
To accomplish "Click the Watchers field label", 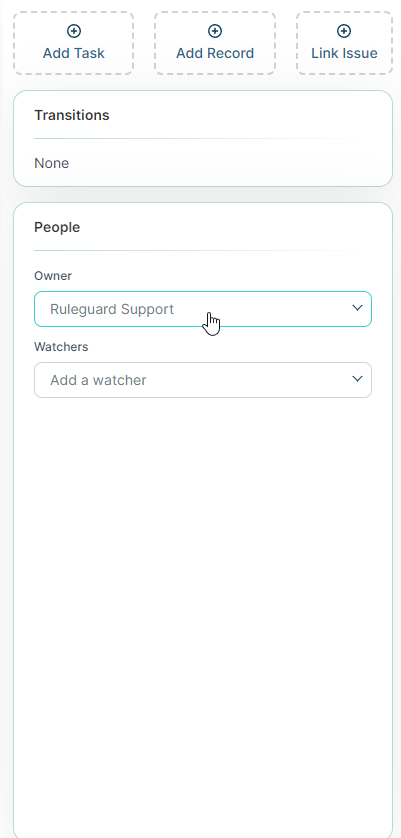I will (x=61, y=347).
